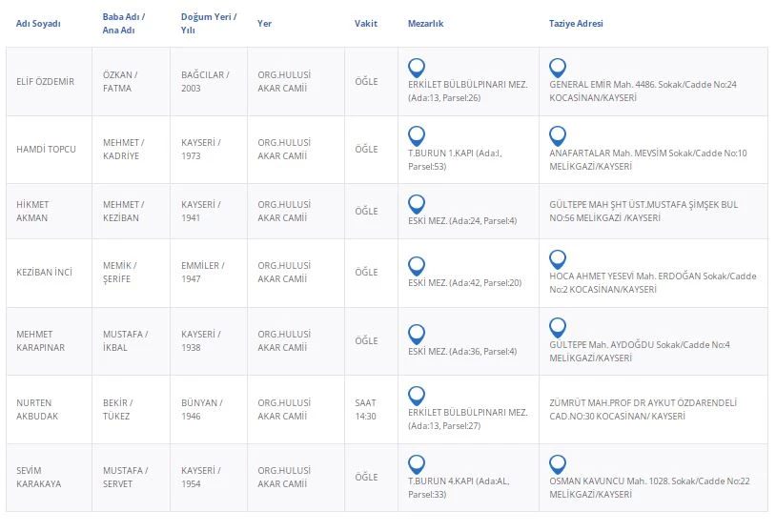Click the Zümrüt Mah. condolence address text
776x532 pixels.
point(643,409)
